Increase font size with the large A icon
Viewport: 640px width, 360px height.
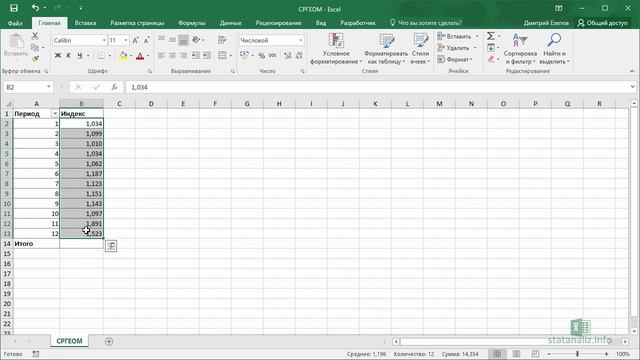[136, 40]
